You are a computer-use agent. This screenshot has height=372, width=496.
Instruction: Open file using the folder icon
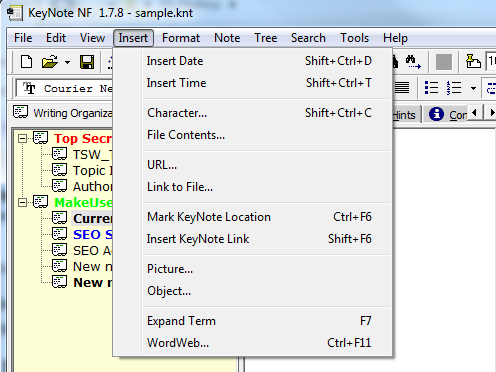pos(50,62)
